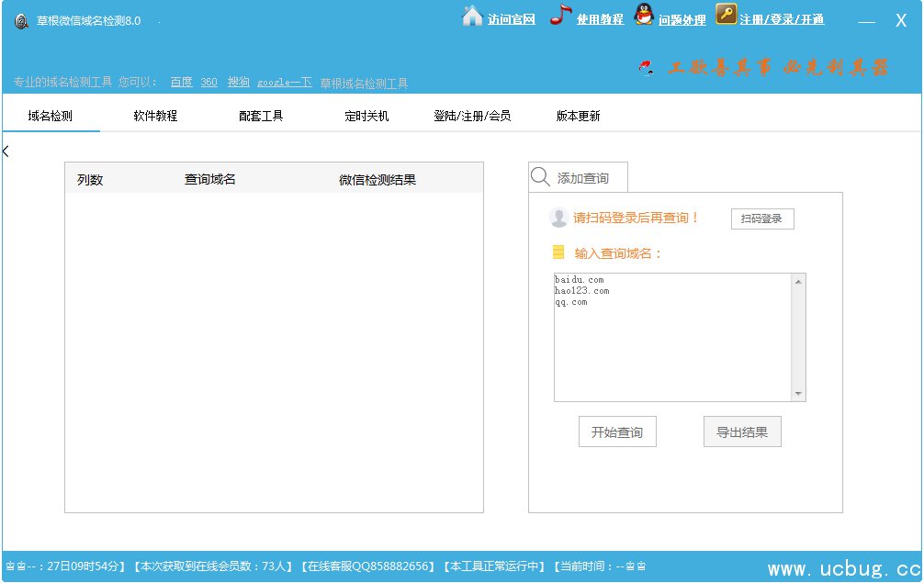924x583 pixels.
Task: Switch to the 软件教程 tab
Action: click(x=155, y=116)
